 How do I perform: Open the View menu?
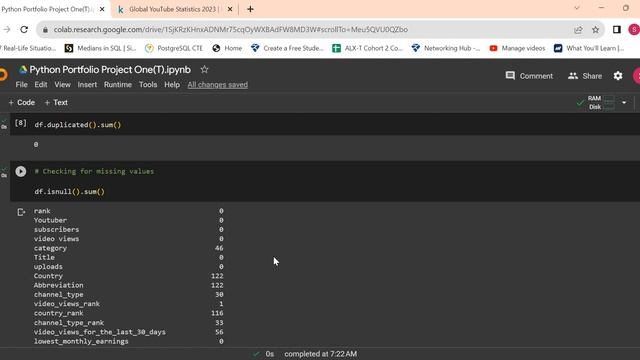pyautogui.click(x=62, y=84)
